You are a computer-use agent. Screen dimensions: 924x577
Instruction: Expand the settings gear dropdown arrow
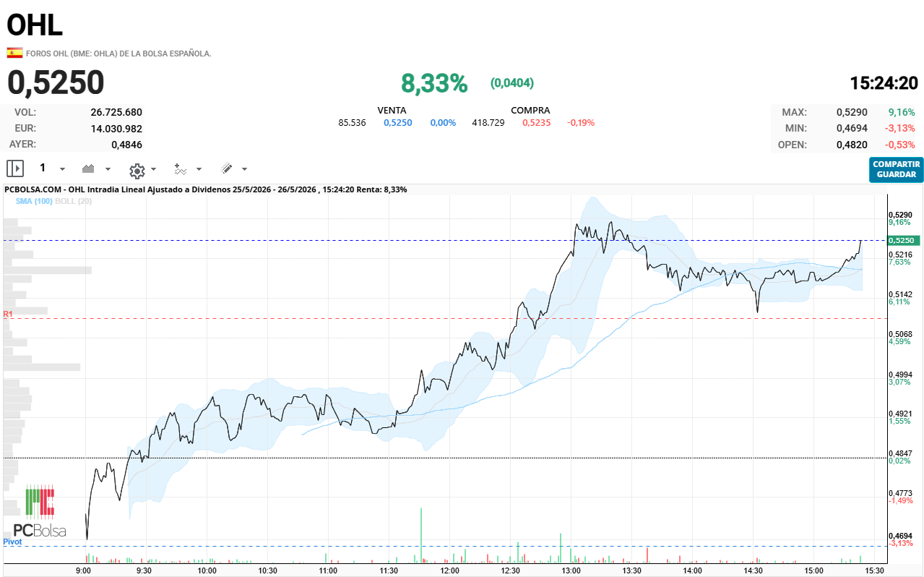point(153,169)
